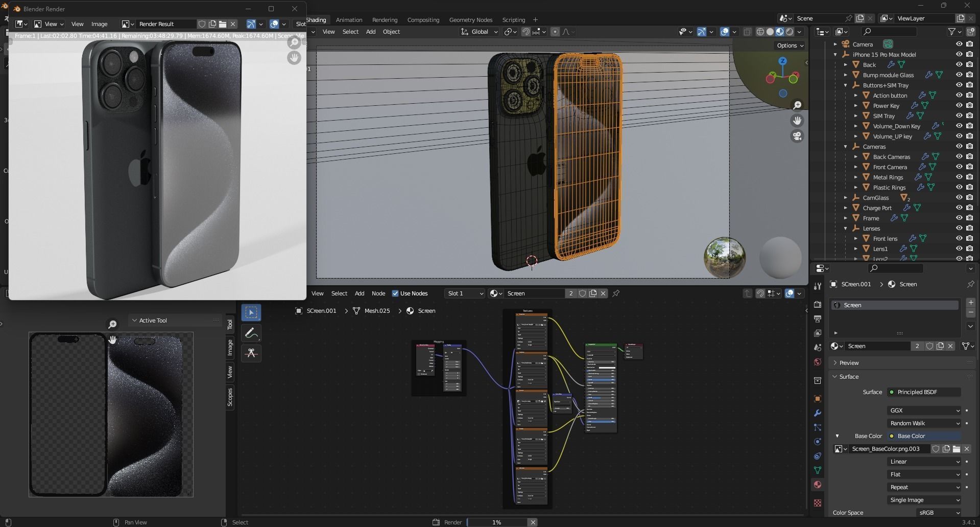The image size is (980, 527).
Task: Switch viewport to wireframe shading
Action: coord(760,32)
